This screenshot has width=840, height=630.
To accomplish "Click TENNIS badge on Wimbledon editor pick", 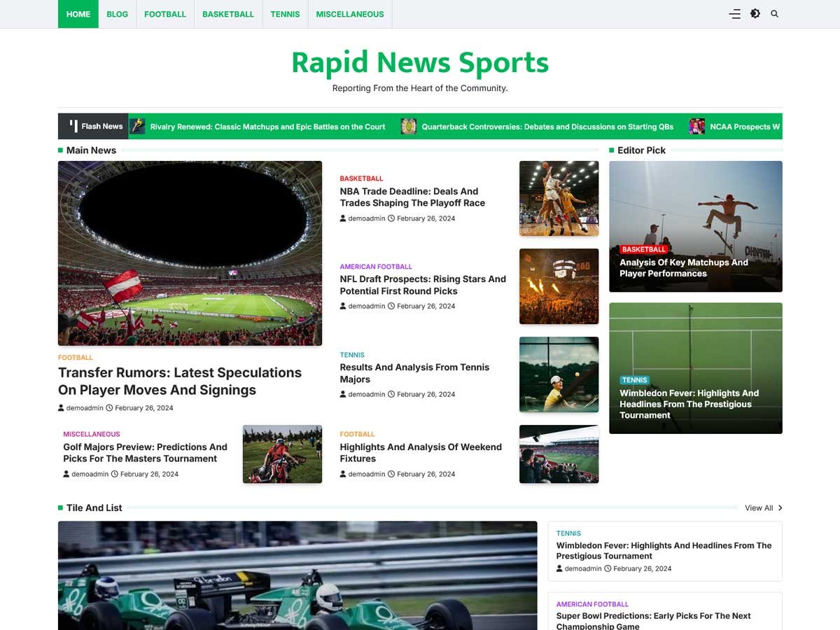I will (634, 380).
